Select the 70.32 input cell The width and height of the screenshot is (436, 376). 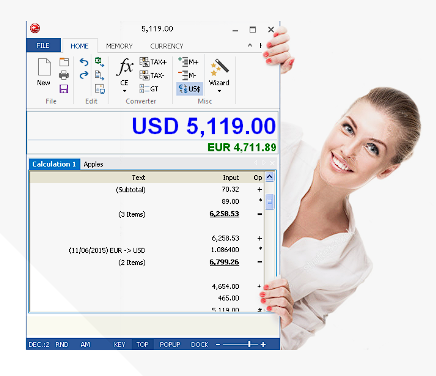(x=230, y=189)
